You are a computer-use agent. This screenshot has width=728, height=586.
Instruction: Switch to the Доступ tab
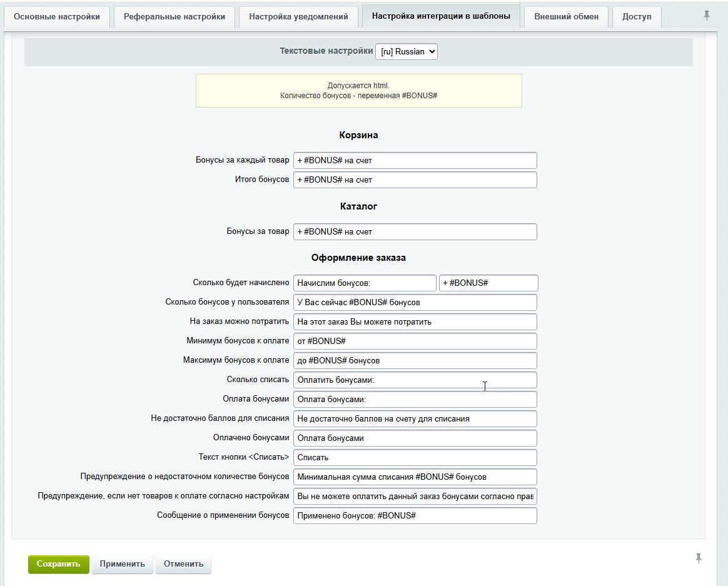tap(637, 17)
